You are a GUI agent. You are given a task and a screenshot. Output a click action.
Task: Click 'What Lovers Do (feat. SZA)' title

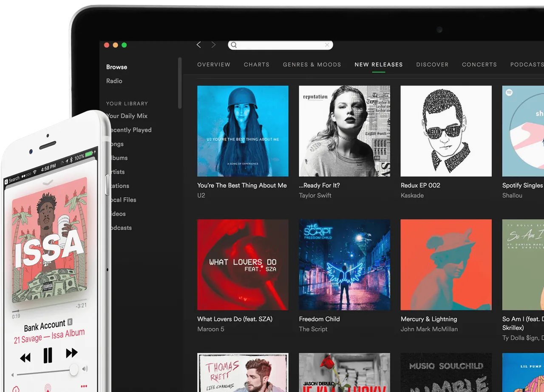pos(235,319)
